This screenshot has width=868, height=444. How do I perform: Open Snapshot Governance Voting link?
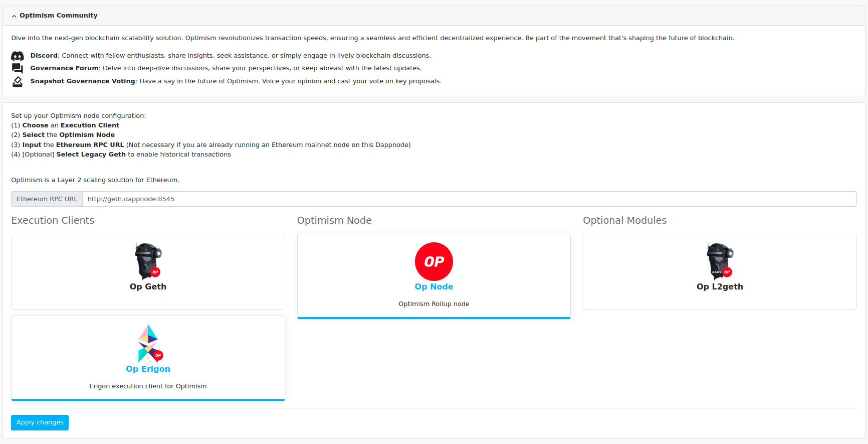82,81
